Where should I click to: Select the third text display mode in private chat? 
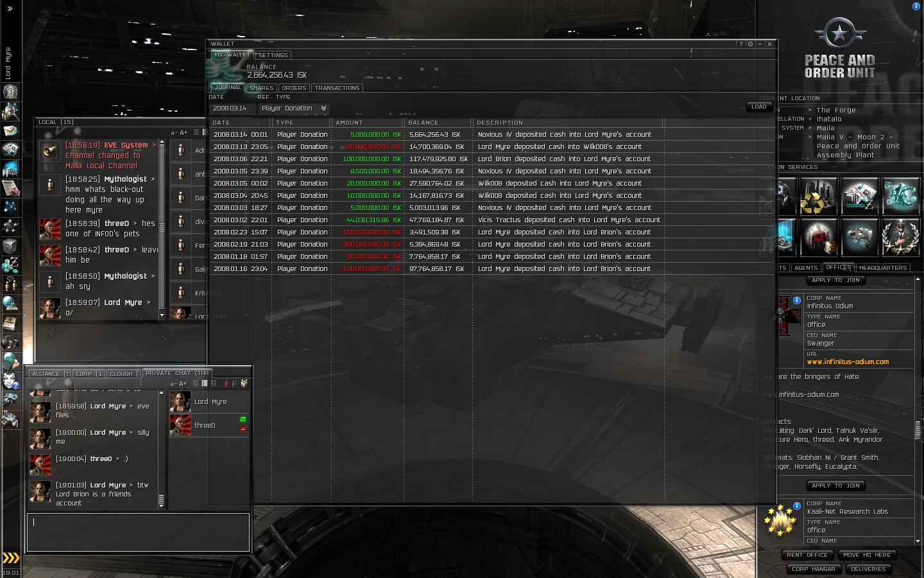[x=213, y=383]
